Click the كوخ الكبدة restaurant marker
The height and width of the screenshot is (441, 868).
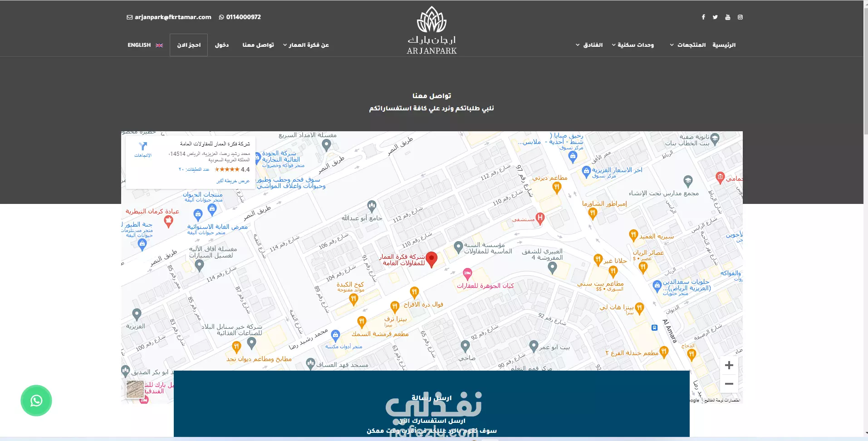[x=353, y=299]
